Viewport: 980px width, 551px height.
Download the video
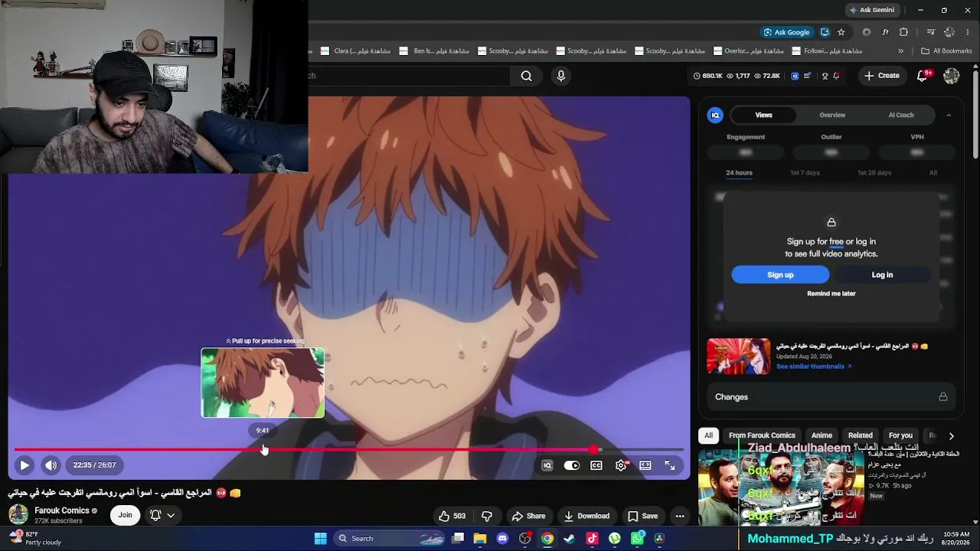586,516
